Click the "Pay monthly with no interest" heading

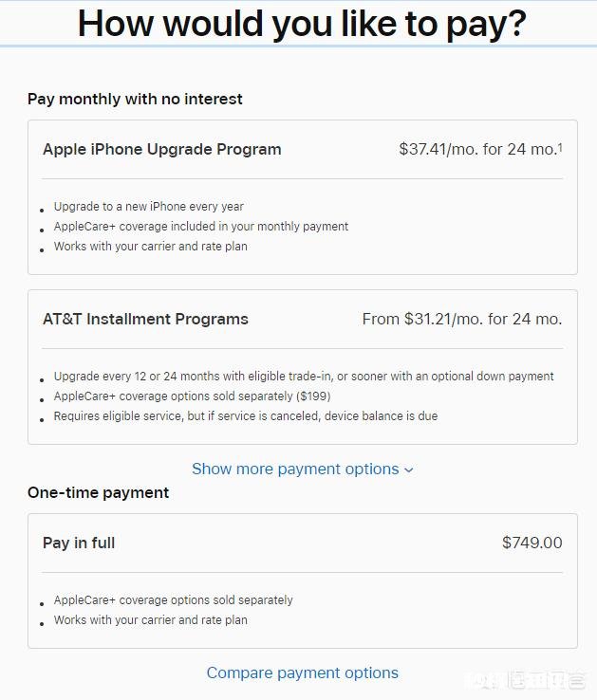click(x=135, y=99)
